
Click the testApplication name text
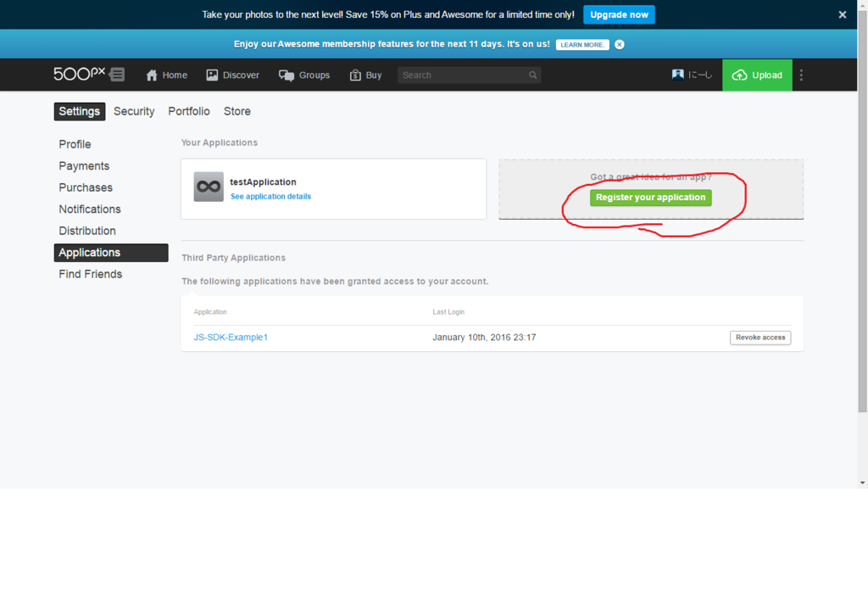pos(263,182)
